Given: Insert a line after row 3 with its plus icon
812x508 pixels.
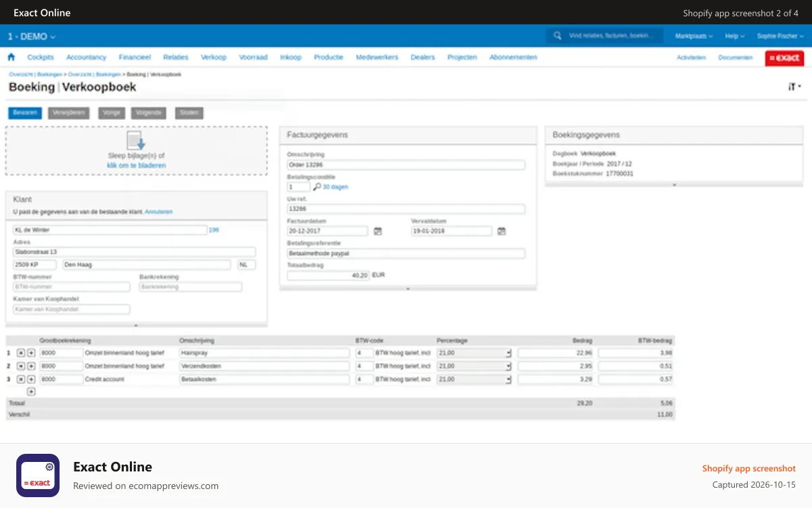Looking at the screenshot, I should [31, 379].
